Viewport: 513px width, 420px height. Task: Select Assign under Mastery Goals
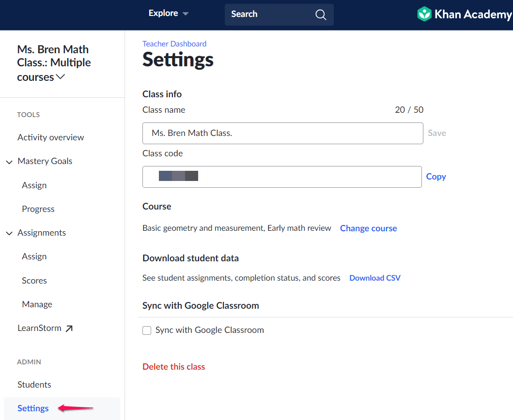click(x=34, y=185)
